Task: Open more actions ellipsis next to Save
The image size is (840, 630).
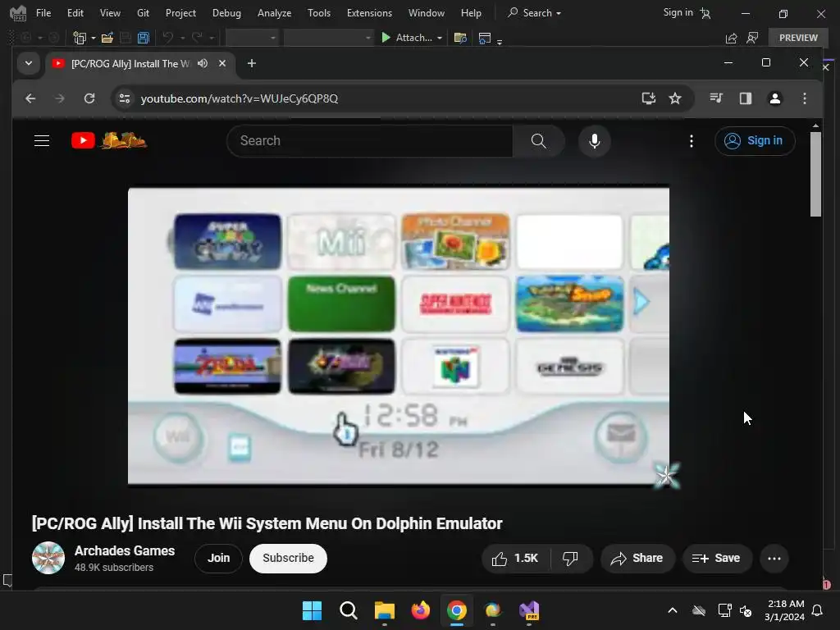Action: [774, 558]
